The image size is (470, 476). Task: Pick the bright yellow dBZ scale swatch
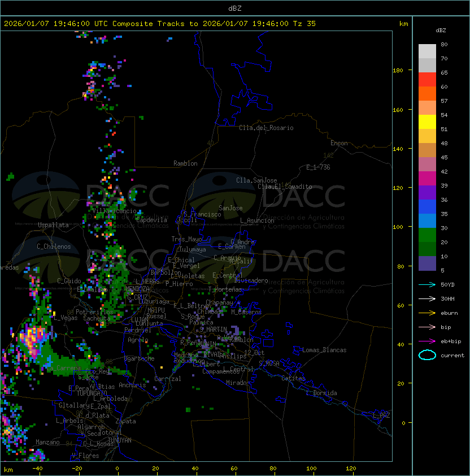pos(427,122)
